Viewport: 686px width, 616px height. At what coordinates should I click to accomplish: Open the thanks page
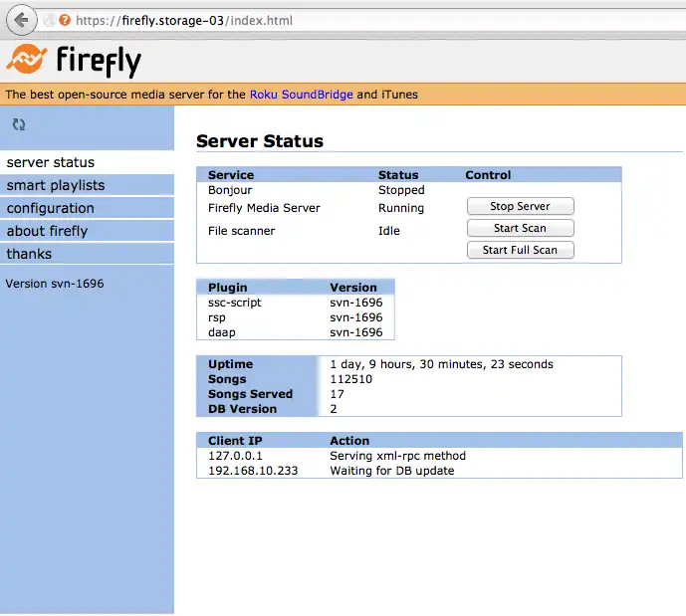(x=87, y=253)
